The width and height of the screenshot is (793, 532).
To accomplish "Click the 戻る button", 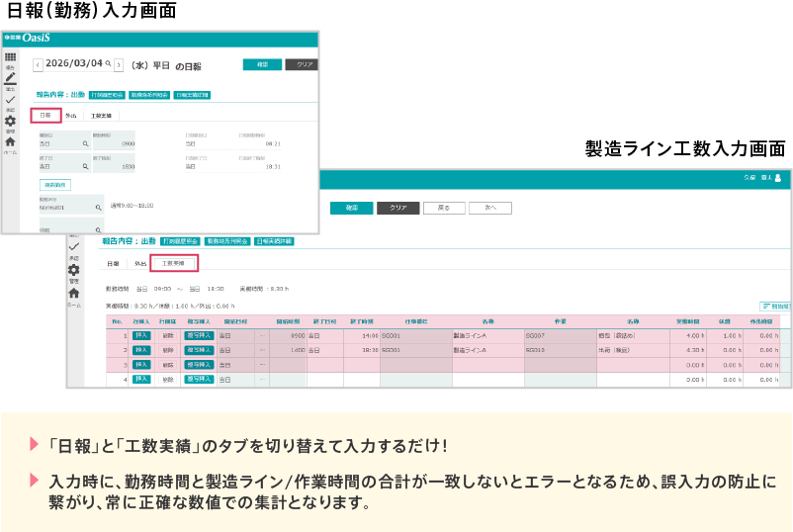I will point(444,208).
